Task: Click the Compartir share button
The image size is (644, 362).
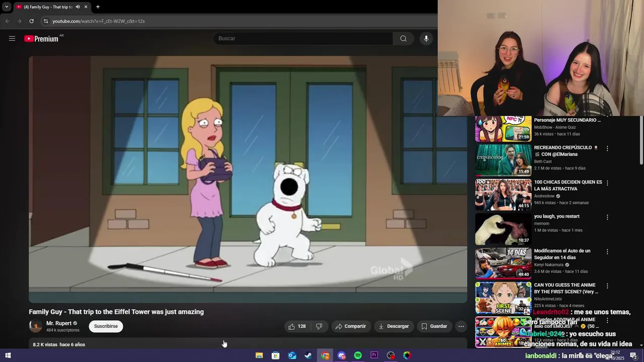Action: click(x=351, y=326)
